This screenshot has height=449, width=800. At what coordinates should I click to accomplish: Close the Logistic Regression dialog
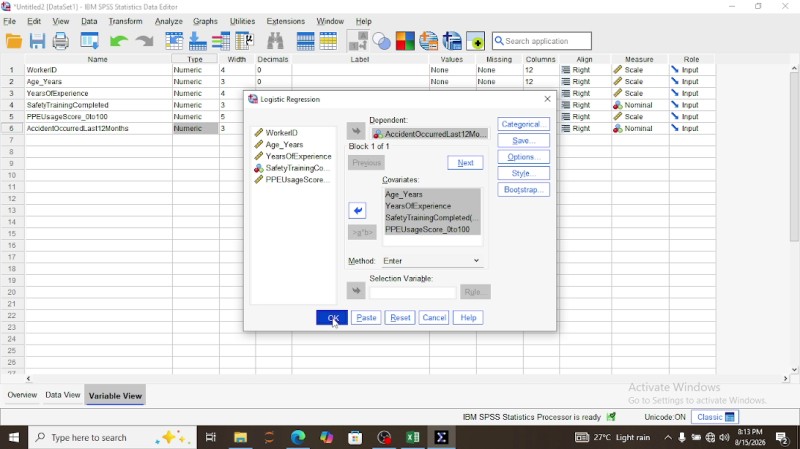coord(547,99)
